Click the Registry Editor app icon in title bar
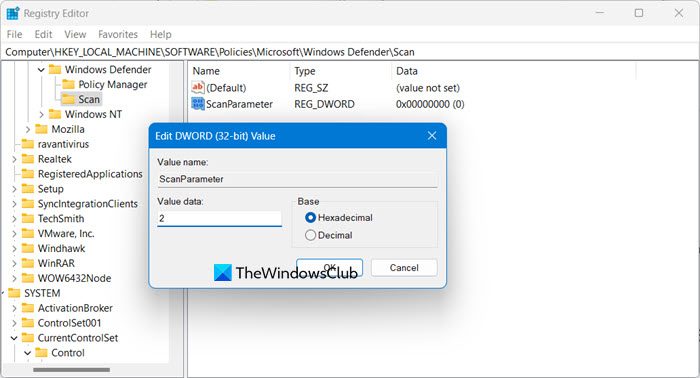This screenshot has width=700, height=378. 12,13
